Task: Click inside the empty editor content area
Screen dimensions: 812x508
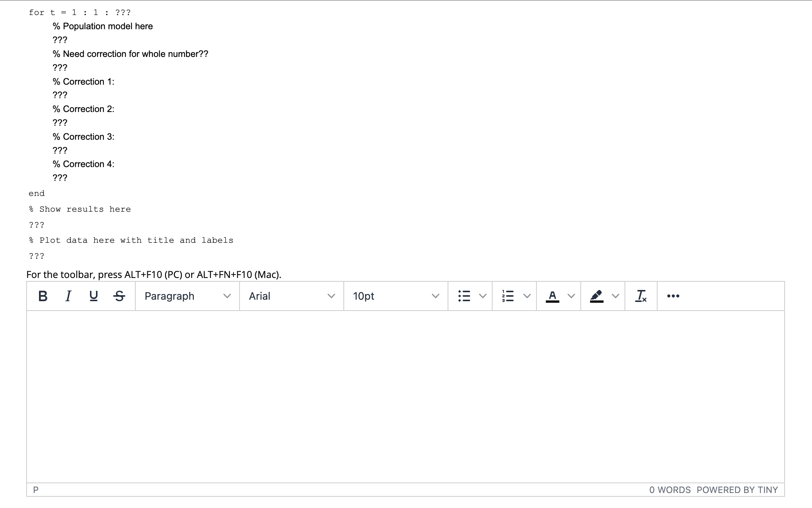Action: pos(405,393)
